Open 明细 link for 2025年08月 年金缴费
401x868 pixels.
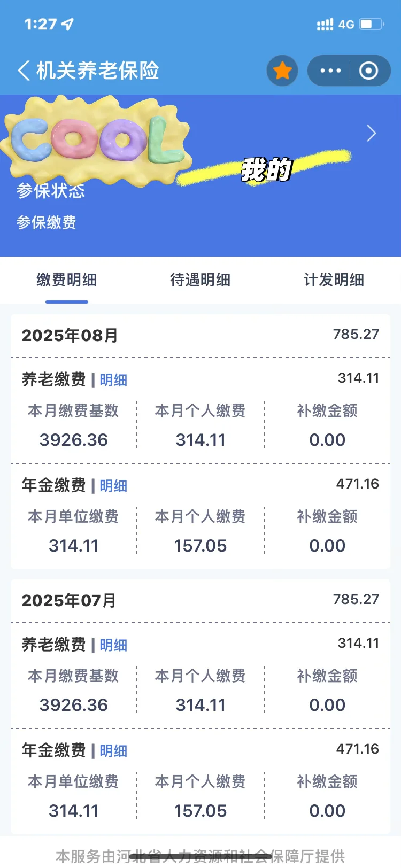click(113, 486)
